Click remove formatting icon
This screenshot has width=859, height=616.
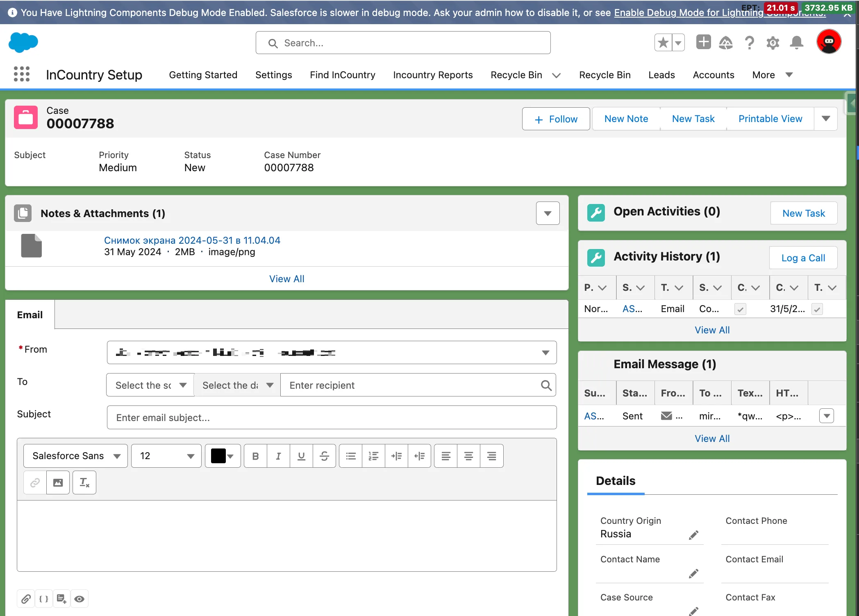coord(84,482)
